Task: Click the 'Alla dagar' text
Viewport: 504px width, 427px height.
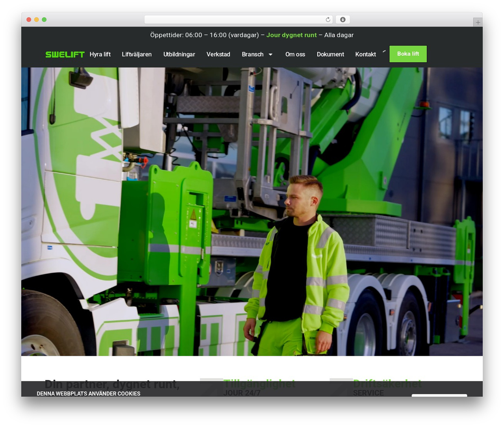Action: tap(339, 35)
